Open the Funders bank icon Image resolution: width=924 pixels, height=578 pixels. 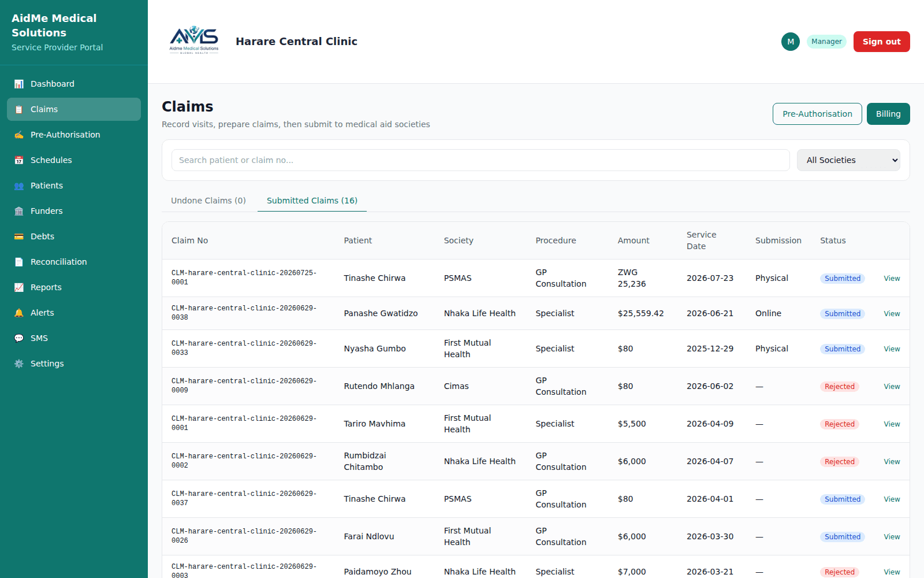click(x=19, y=211)
